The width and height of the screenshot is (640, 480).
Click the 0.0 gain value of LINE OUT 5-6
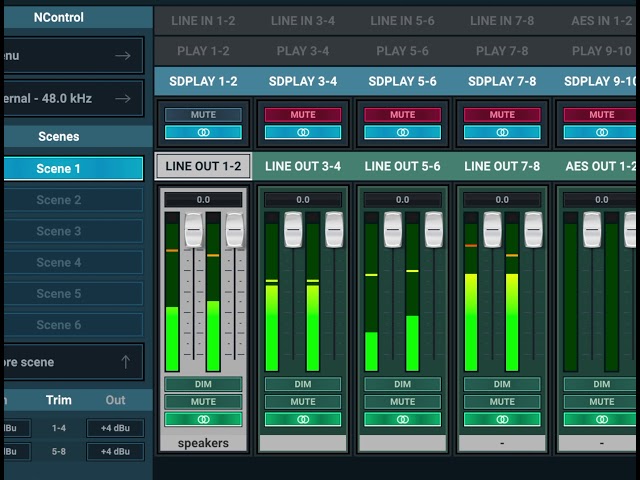click(402, 200)
